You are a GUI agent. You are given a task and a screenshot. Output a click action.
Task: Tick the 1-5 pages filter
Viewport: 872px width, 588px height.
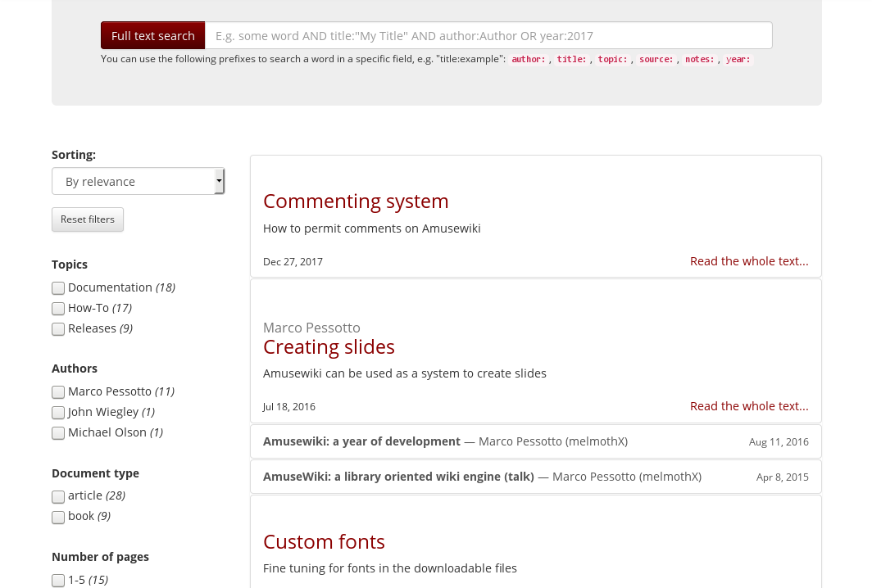58,580
